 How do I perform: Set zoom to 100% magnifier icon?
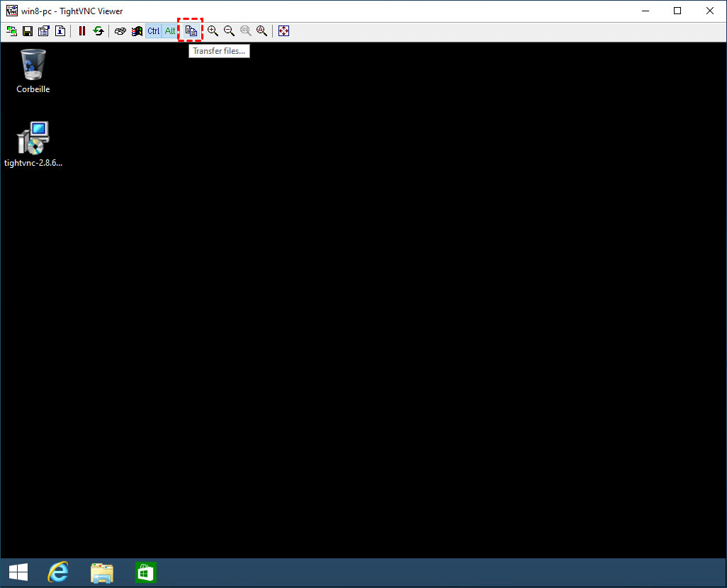tap(246, 31)
